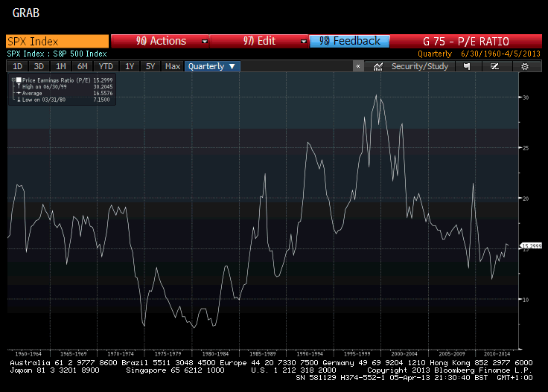This screenshot has height=392, width=548.
Task: Click the Security/Study button label
Action: (420, 66)
